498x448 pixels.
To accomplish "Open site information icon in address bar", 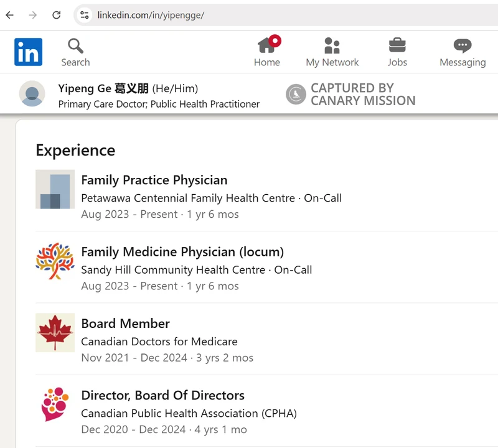I will [85, 15].
